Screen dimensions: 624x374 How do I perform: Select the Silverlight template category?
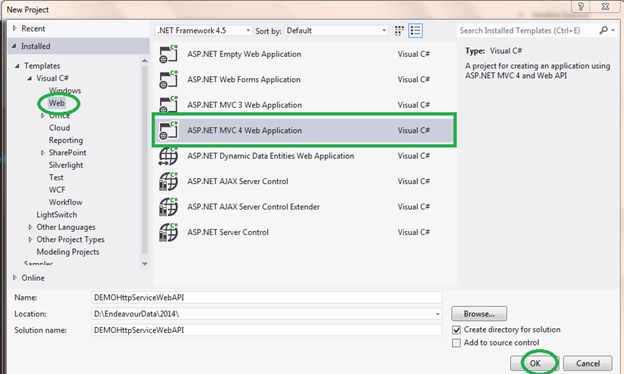click(x=66, y=165)
